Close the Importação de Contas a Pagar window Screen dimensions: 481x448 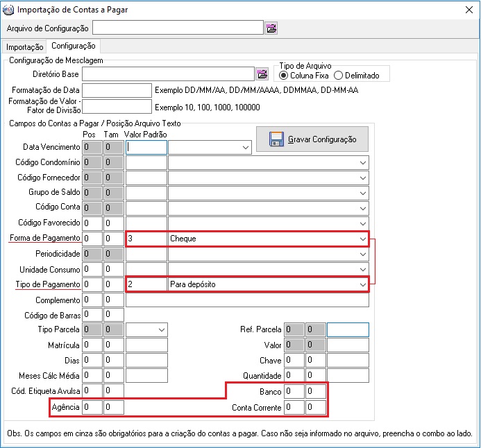coord(464,10)
